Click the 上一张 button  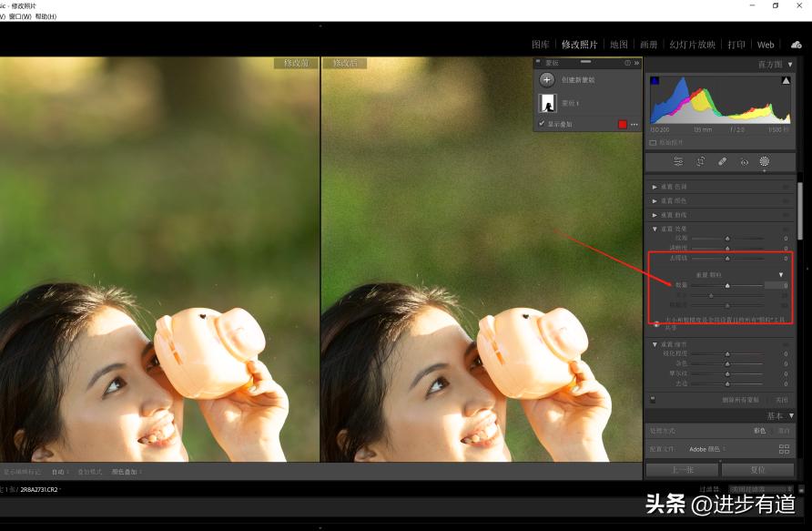tap(682, 470)
